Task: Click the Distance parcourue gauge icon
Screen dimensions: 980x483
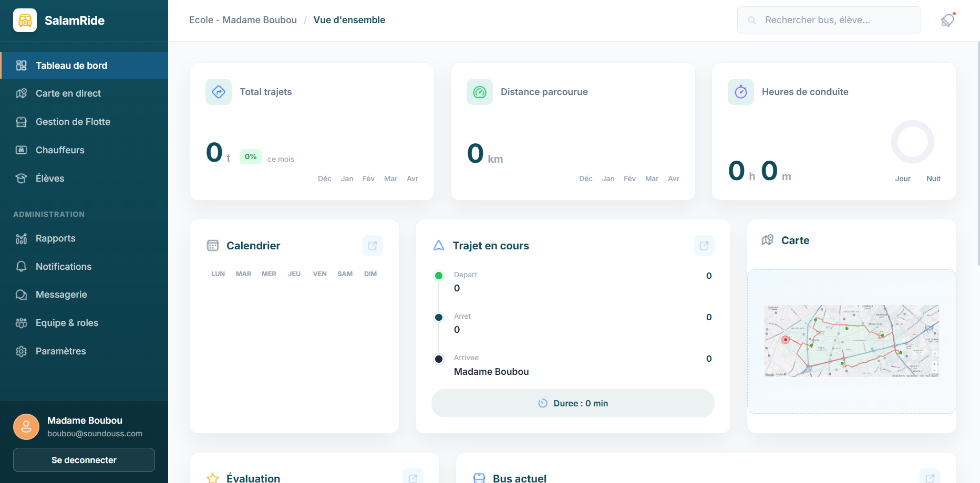Action: point(479,92)
